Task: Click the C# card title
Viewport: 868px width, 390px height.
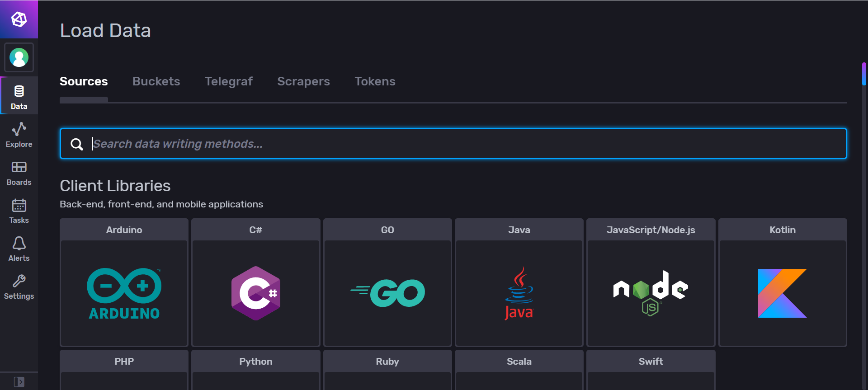Action: [256, 230]
